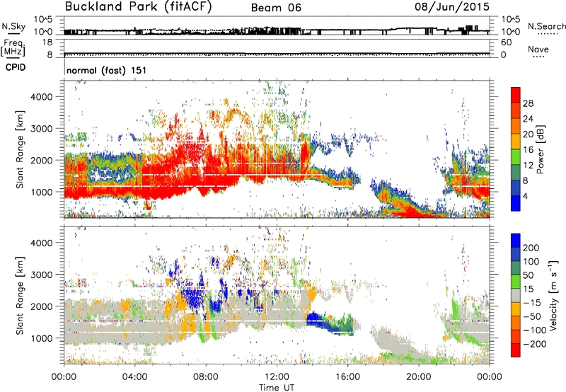
Task: Click the 'Beam 06' label
Action: (x=276, y=8)
